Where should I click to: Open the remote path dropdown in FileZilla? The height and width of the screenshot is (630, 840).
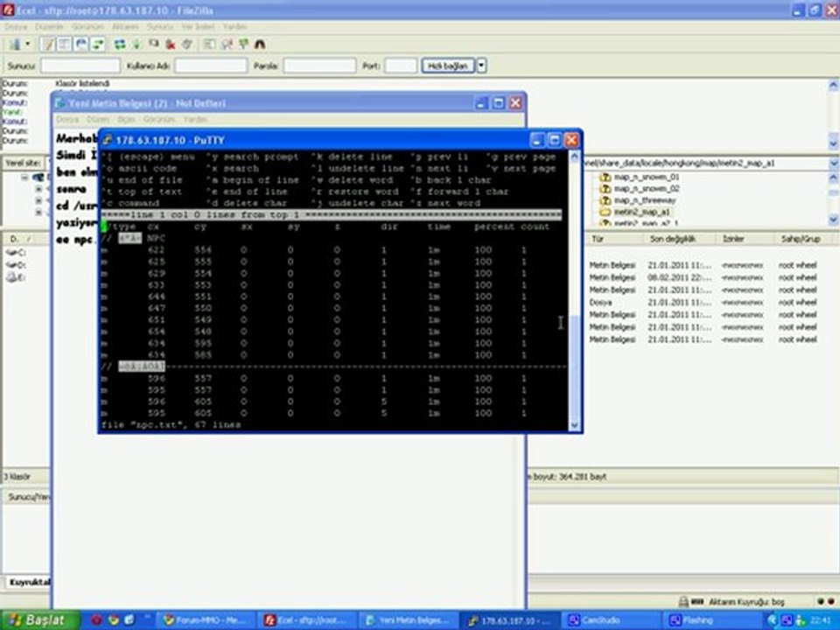833,163
